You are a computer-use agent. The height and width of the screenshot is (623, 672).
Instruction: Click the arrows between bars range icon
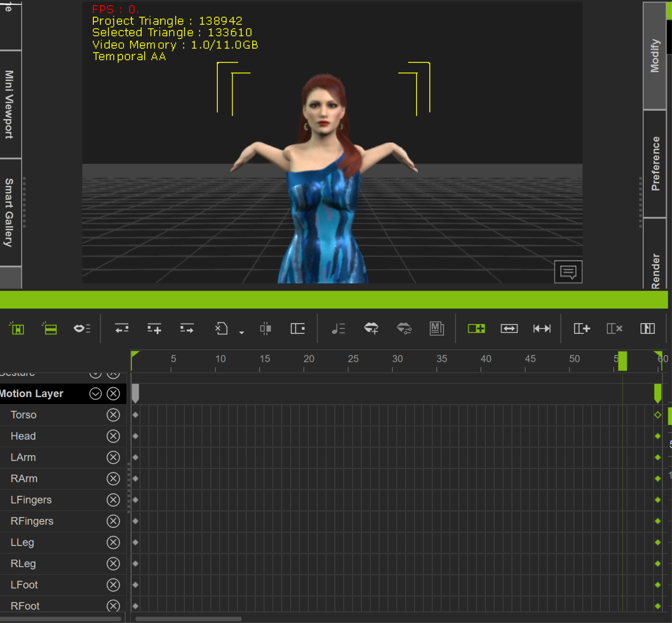(542, 328)
